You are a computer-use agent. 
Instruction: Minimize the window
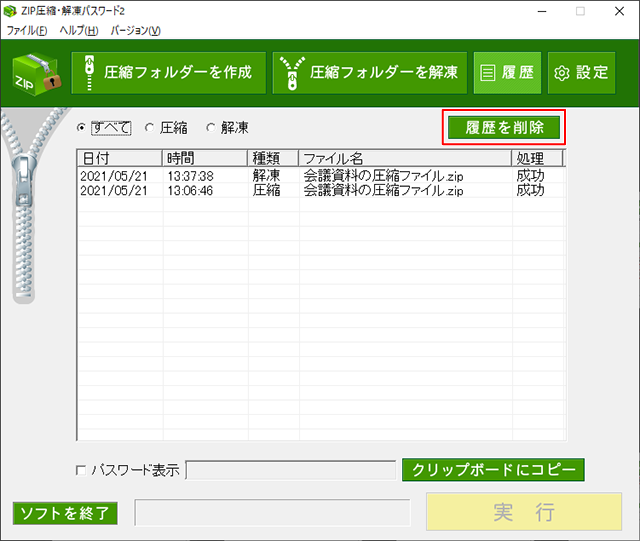point(542,11)
